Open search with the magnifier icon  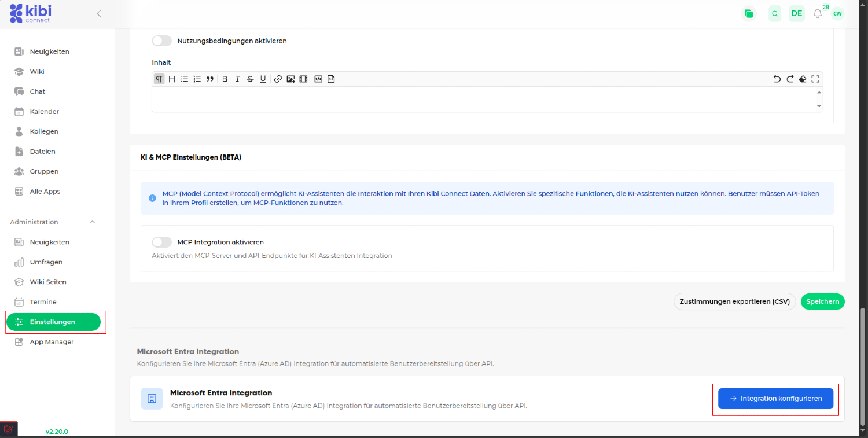click(x=775, y=13)
